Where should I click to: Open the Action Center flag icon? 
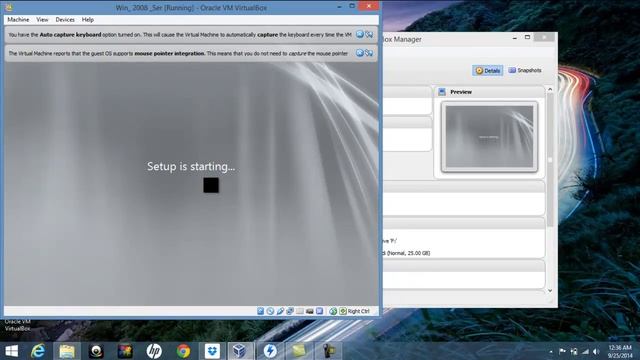(x=562, y=351)
